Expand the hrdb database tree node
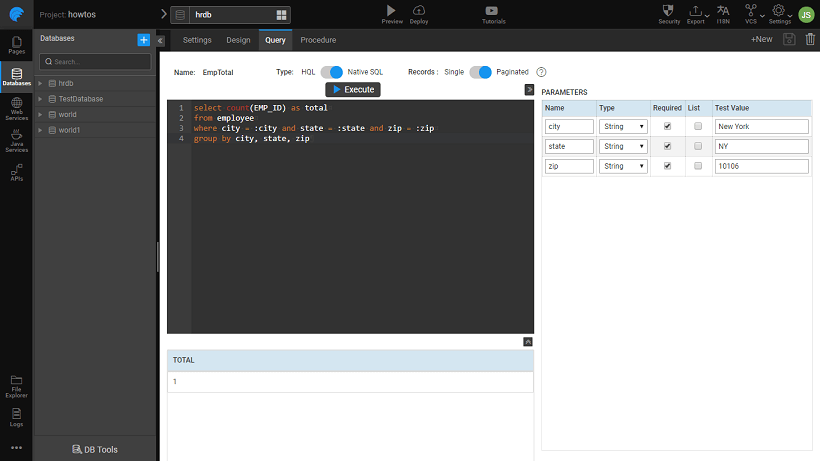 [x=40, y=83]
